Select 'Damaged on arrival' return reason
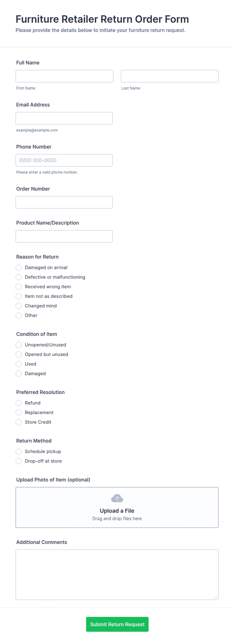 click(19, 267)
